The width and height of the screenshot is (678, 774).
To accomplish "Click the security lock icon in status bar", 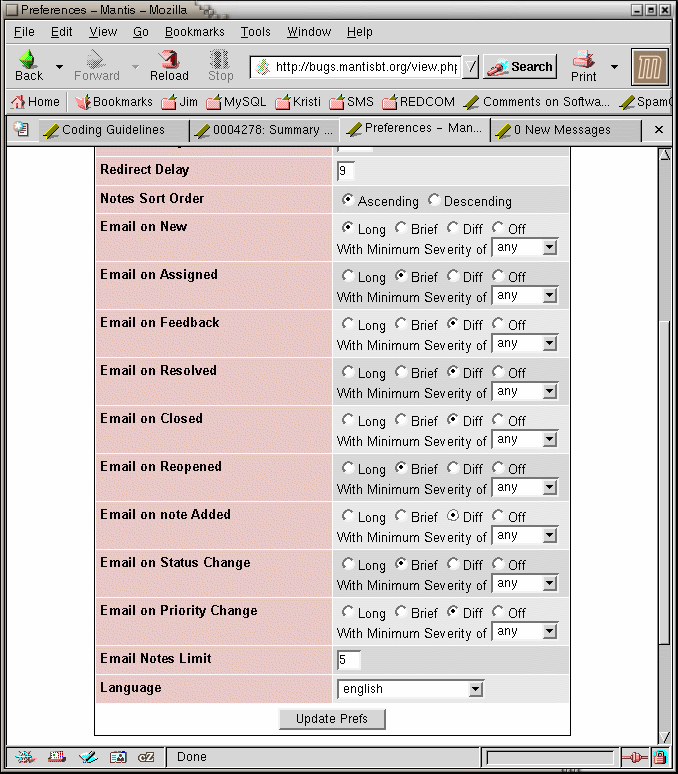I will click(660, 757).
